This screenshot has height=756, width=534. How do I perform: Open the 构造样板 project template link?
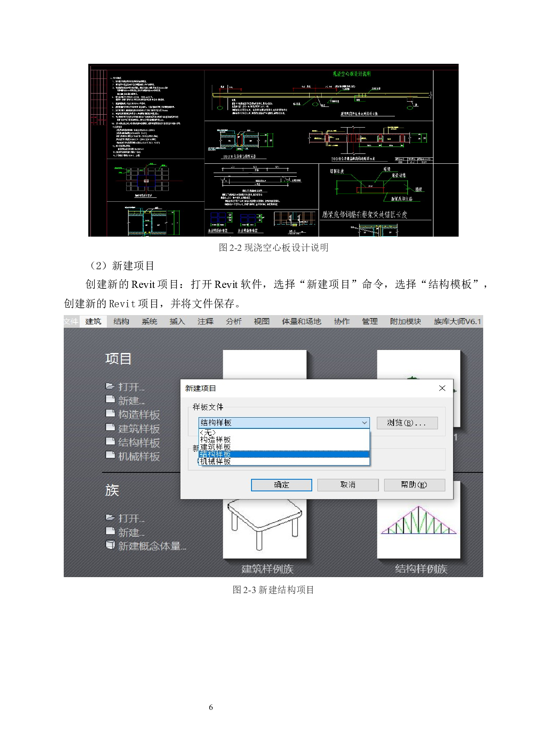(139, 415)
